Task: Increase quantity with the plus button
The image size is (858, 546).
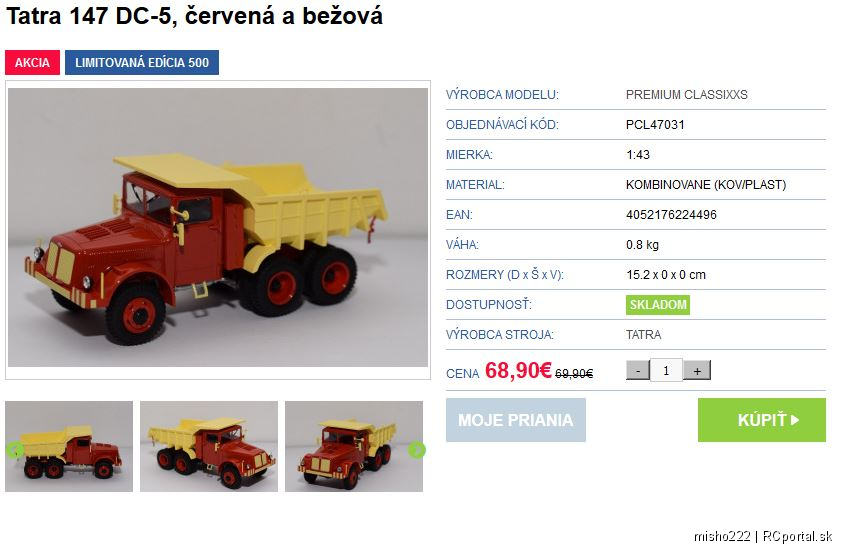Action: point(697,370)
